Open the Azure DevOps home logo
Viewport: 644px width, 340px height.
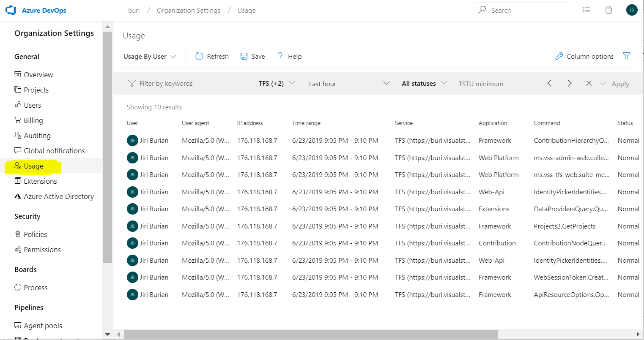[11, 10]
